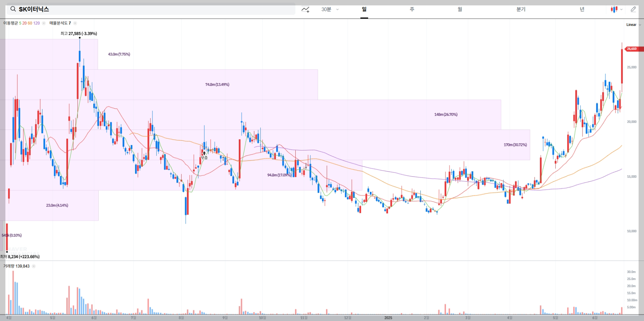Click the 94.8m (17.09%) volume profile label

(279, 175)
